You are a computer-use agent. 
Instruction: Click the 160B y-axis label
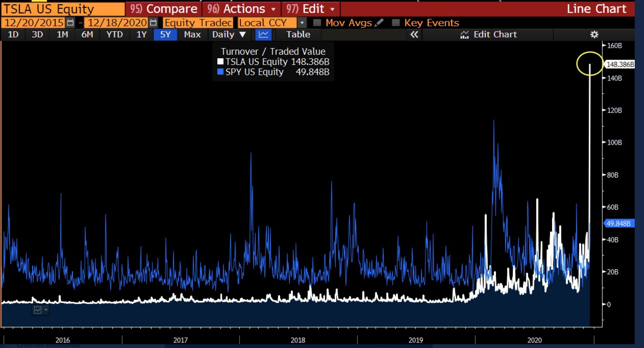pyautogui.click(x=614, y=46)
